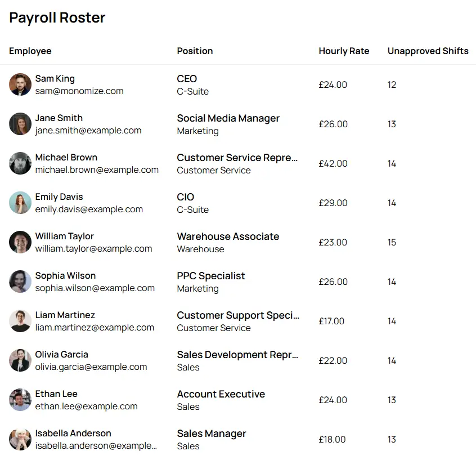Viewport: 476px width, 460px height.
Task: Open William Taylor's profile picture
Action: [x=20, y=242]
